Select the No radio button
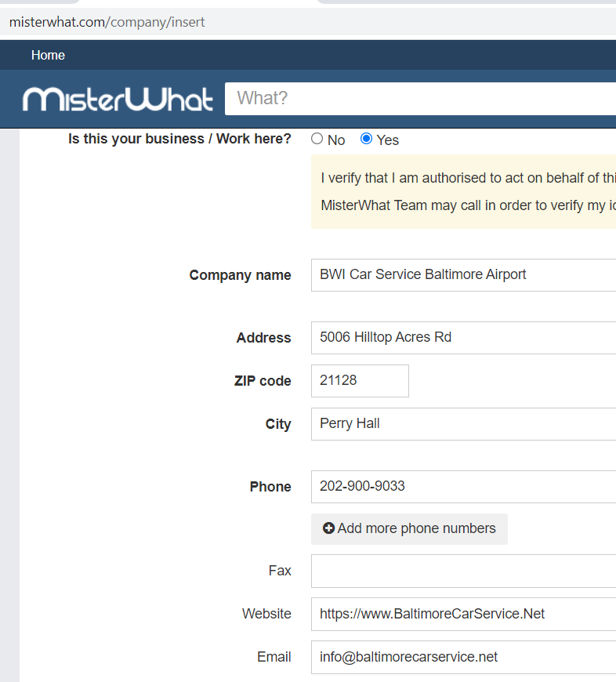Screen dimensions: 616x682 pyautogui.click(x=317, y=139)
